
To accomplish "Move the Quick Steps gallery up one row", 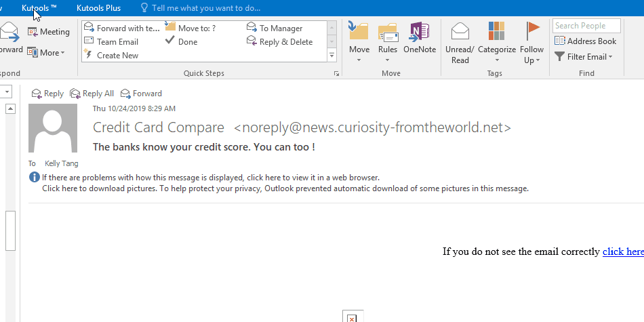I will pyautogui.click(x=332, y=28).
